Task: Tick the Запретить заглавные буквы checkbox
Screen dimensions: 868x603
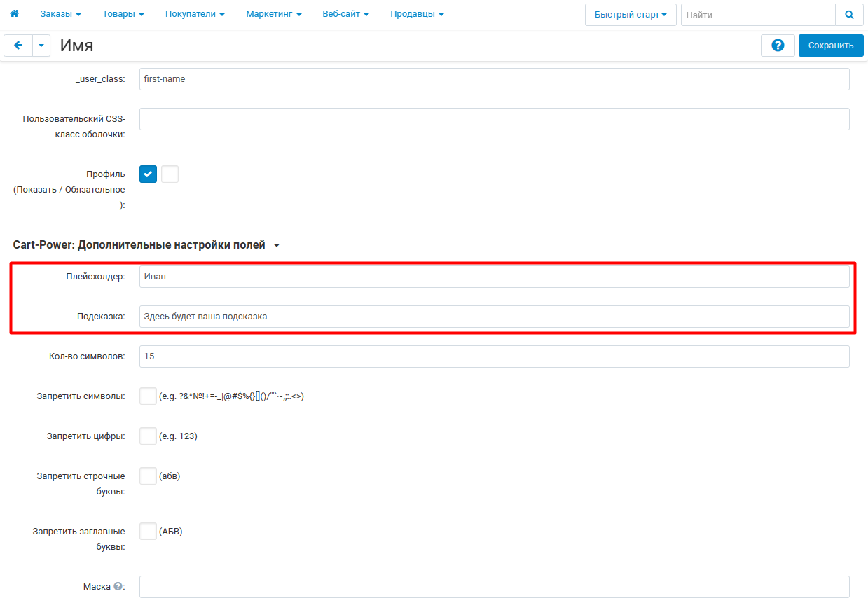Action: [148, 532]
